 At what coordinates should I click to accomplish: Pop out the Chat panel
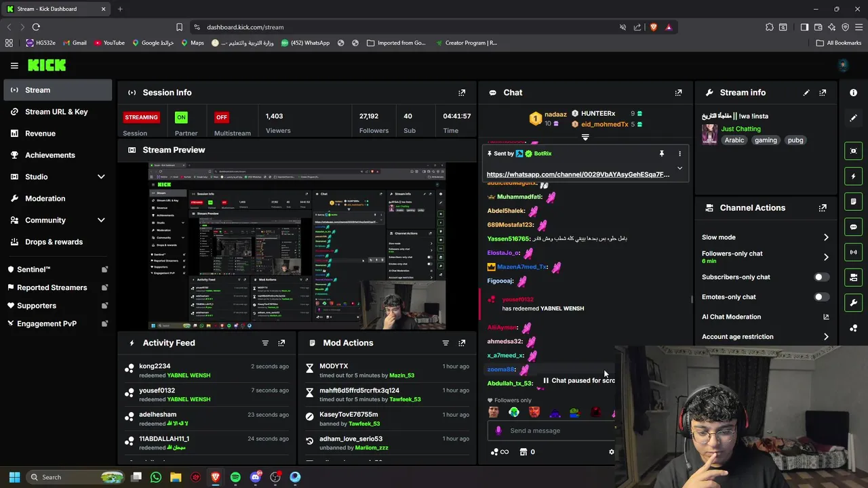(x=678, y=93)
